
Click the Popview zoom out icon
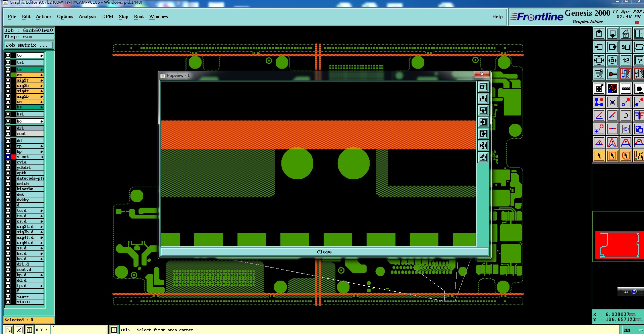coord(483,157)
